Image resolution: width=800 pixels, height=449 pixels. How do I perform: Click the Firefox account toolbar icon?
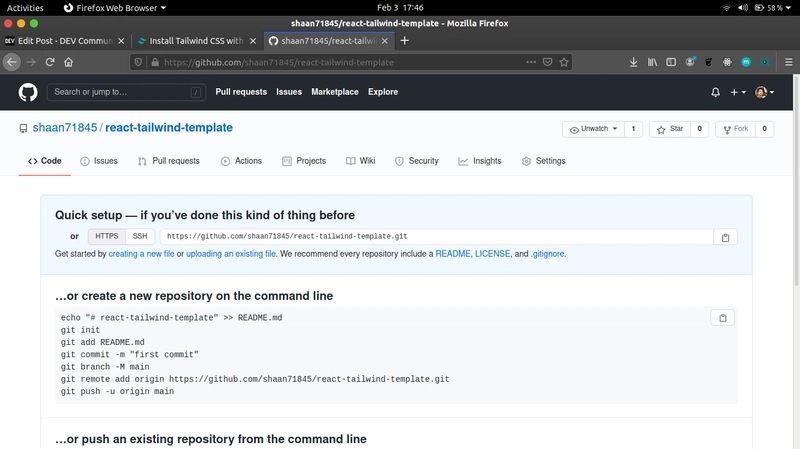690,62
